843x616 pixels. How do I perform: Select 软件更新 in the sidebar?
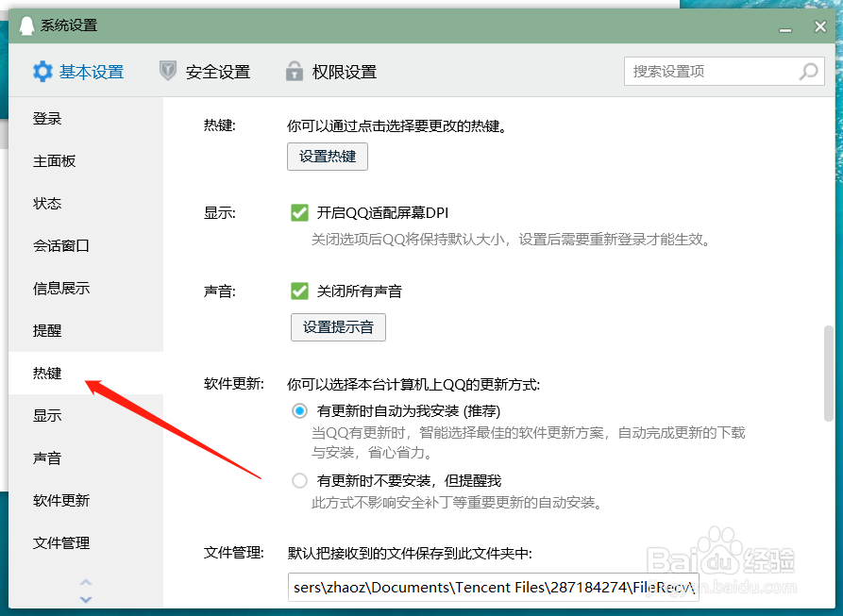(x=86, y=501)
